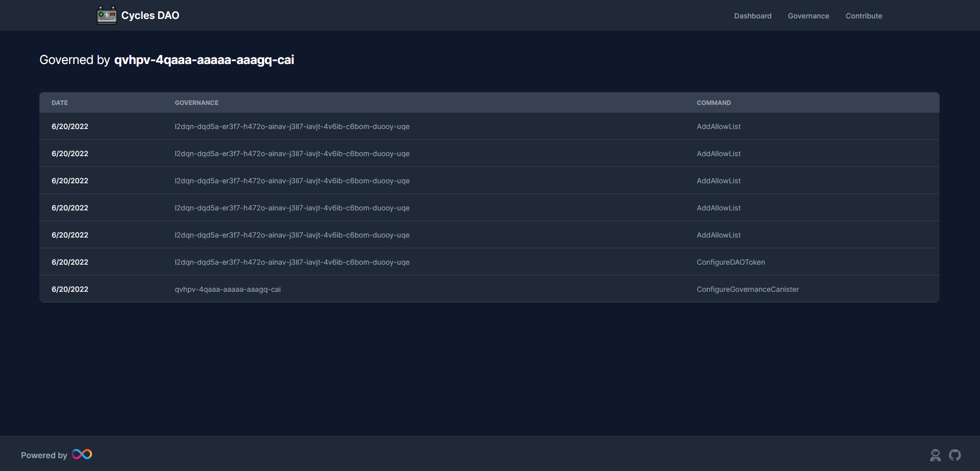Select the Cycles DAO title text
The image size is (980, 471).
[150, 15]
